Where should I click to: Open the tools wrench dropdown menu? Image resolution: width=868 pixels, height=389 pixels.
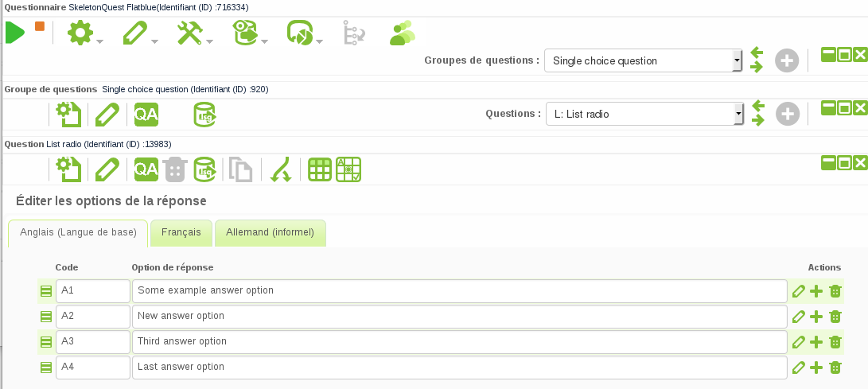pyautogui.click(x=195, y=33)
